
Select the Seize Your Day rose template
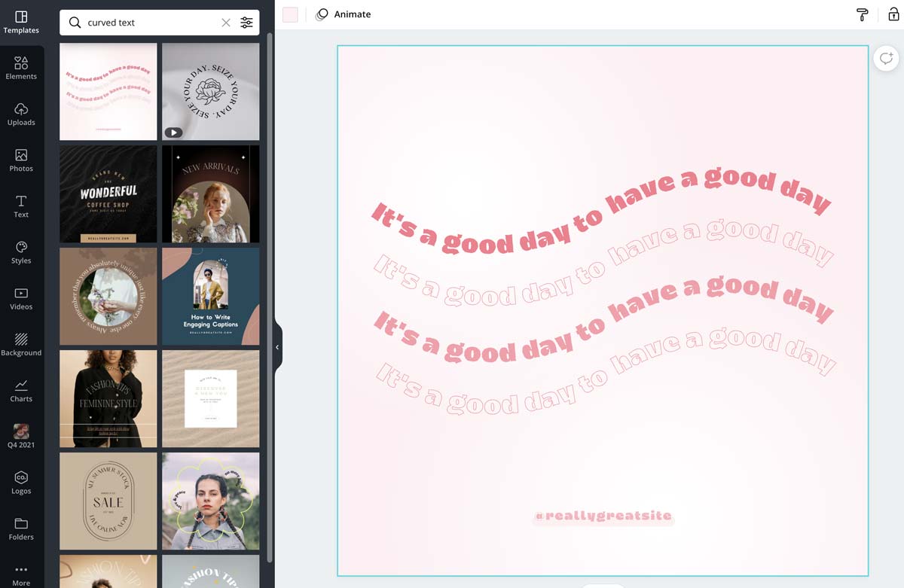point(211,91)
